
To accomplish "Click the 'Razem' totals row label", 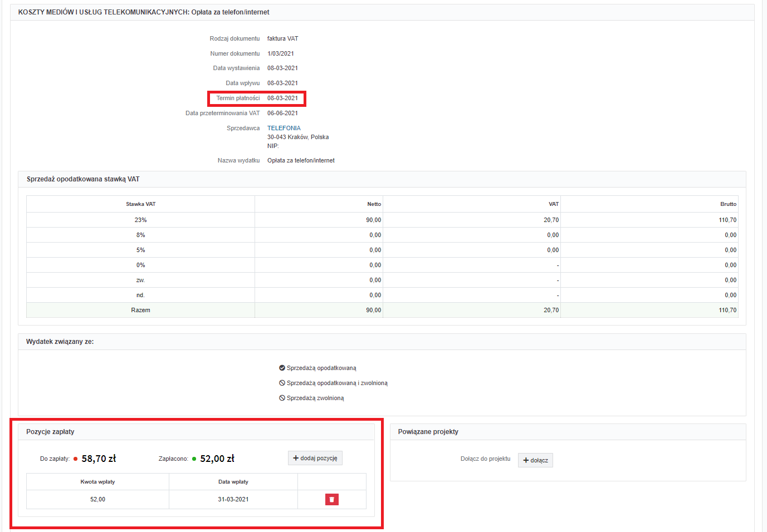I will pyautogui.click(x=140, y=310).
